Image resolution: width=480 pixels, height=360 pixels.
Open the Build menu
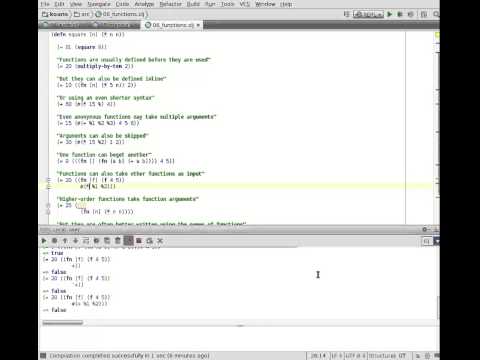pyautogui.click(x=193, y=4)
